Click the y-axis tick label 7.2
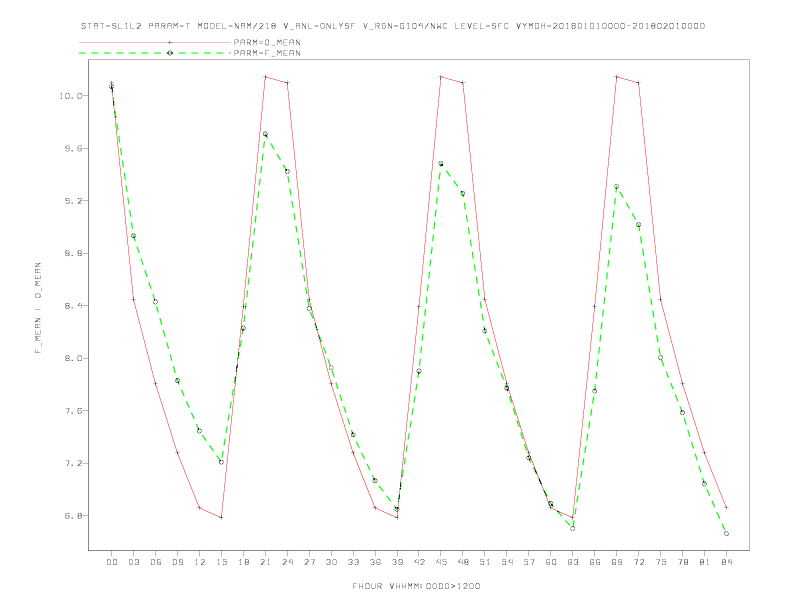Screen dimensions: 792x612 tap(74, 464)
